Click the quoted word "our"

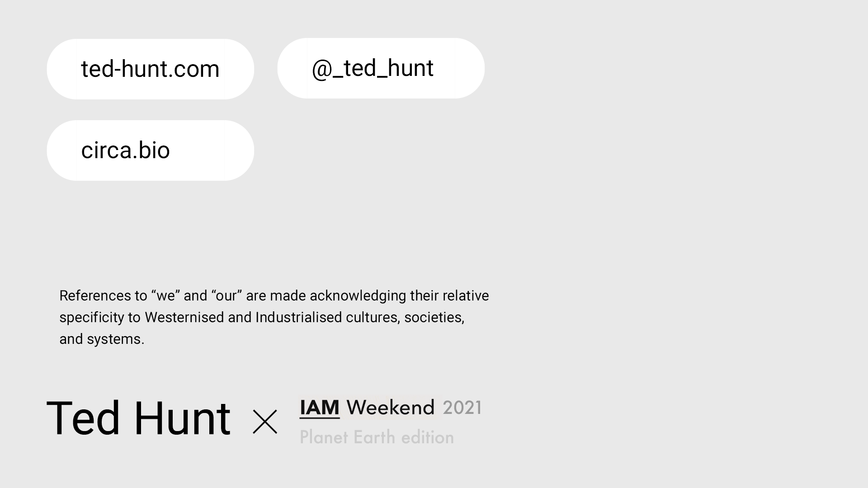[226, 296]
